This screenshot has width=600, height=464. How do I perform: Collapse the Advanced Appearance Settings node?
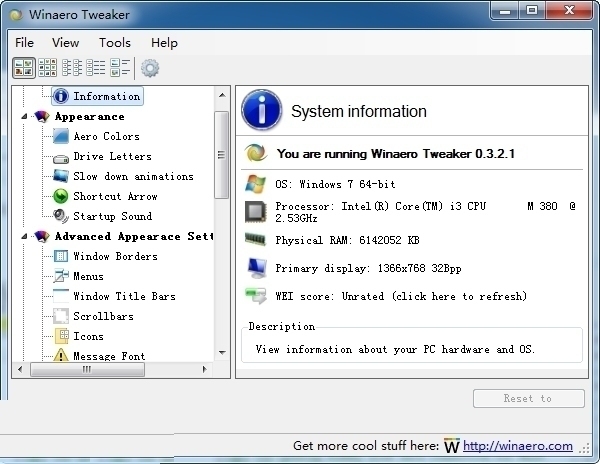(x=24, y=236)
